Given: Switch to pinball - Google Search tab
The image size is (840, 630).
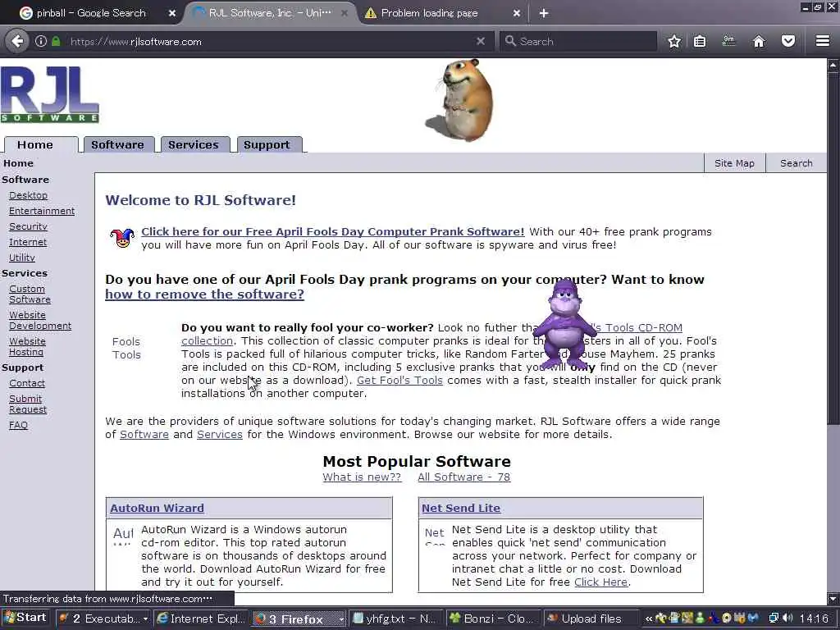Looking at the screenshot, I should coord(91,13).
